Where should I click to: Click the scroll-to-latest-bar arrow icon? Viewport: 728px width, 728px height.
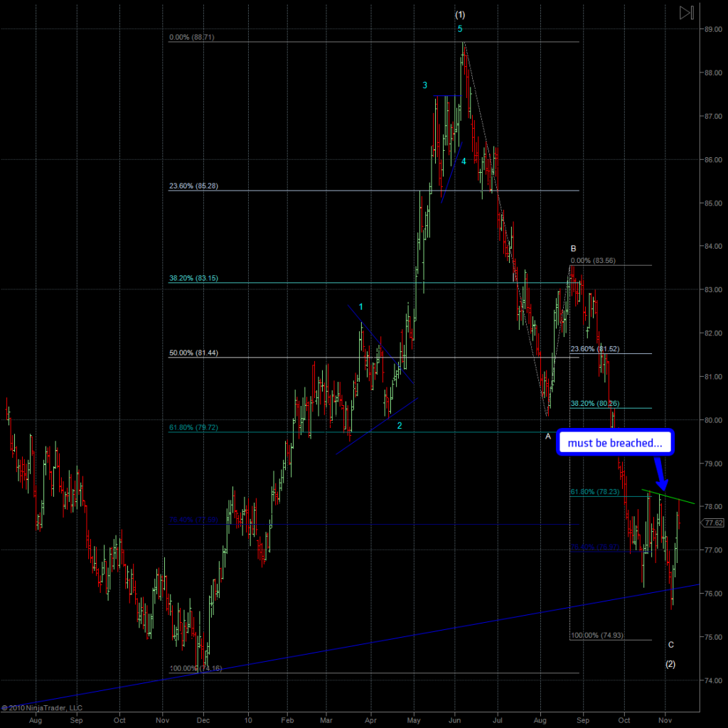tap(686, 13)
